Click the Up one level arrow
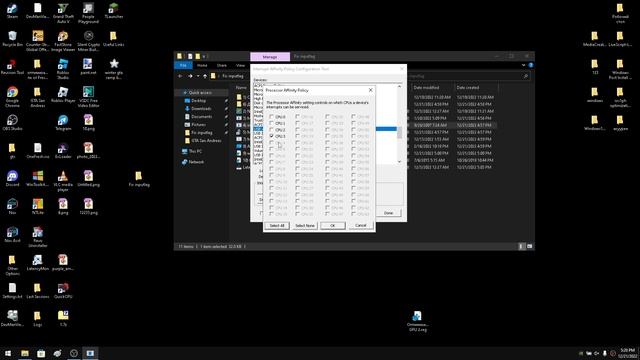 click(205, 76)
